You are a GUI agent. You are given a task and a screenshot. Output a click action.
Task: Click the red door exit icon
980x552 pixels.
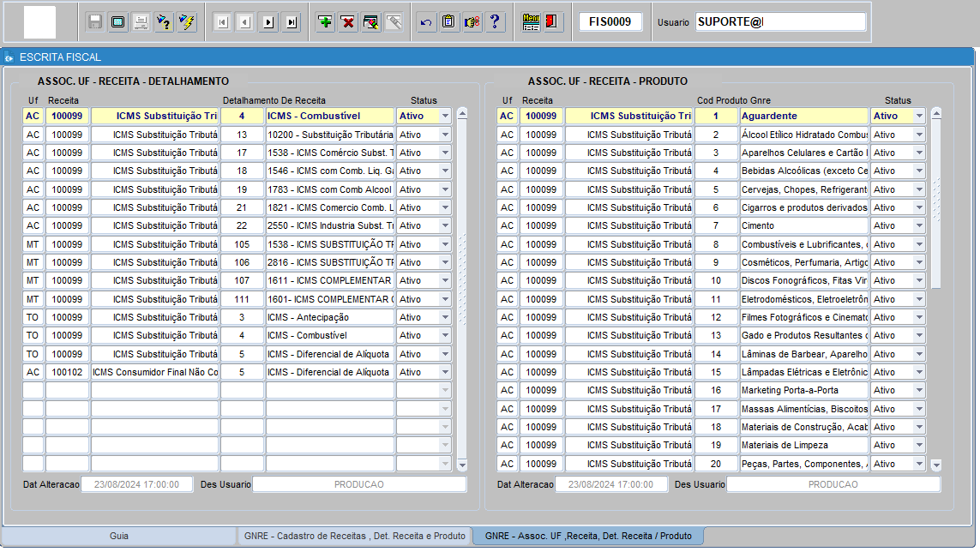pos(552,22)
